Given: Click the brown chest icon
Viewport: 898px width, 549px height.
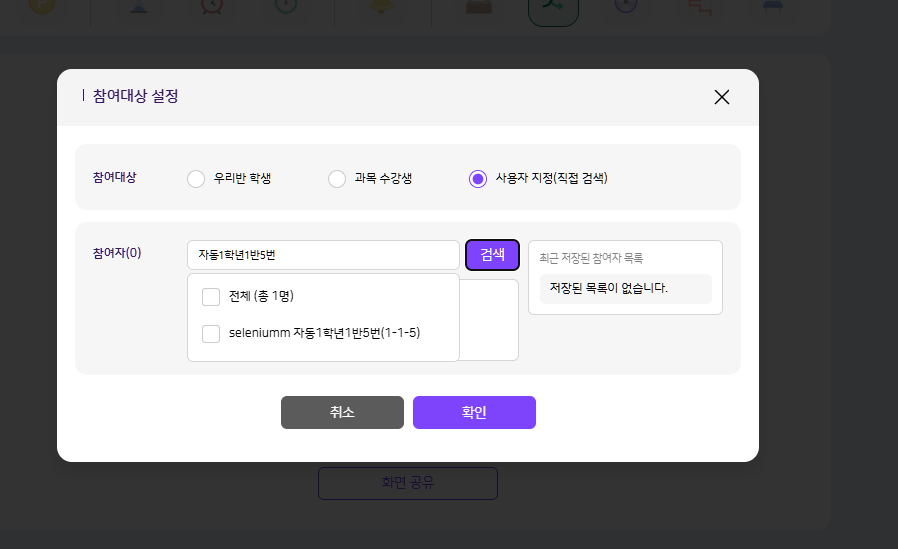Looking at the screenshot, I should click(478, 5).
